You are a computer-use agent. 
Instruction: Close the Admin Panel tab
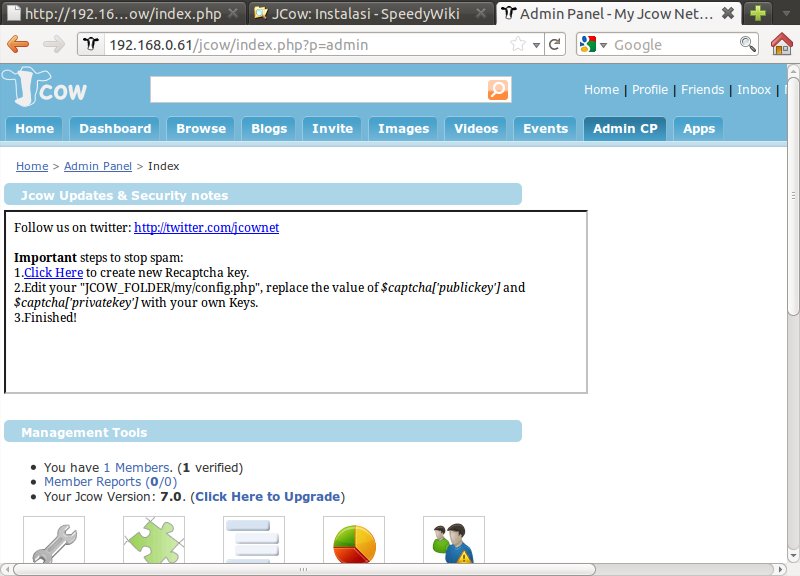[728, 13]
